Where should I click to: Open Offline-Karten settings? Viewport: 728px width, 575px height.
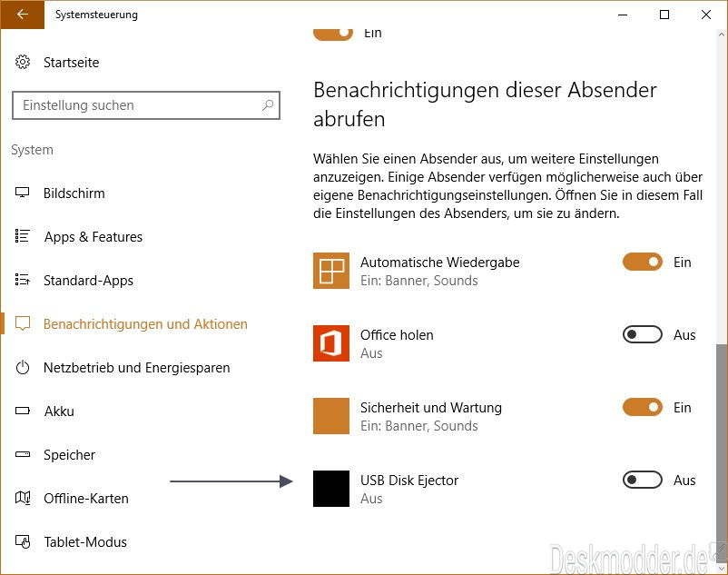point(86,499)
